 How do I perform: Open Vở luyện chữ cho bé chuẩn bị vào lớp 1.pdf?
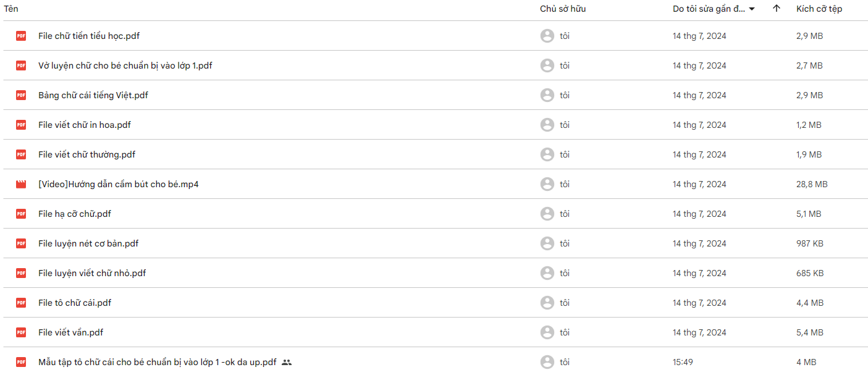tap(125, 65)
